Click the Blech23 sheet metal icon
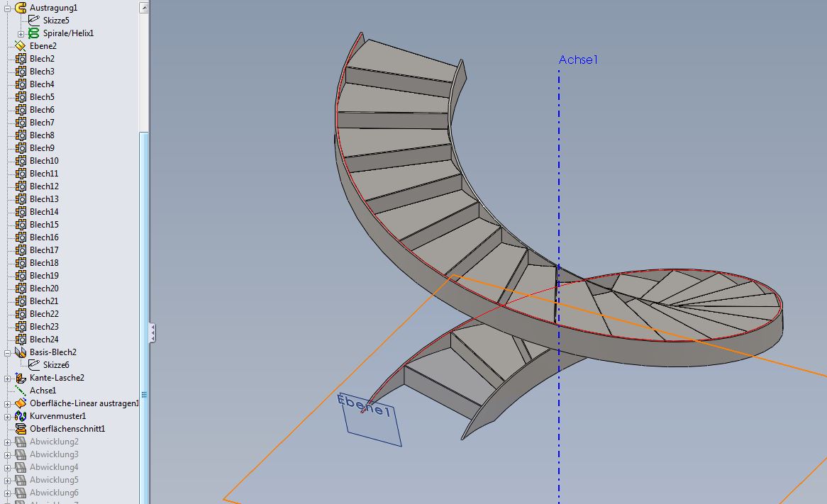Image resolution: width=827 pixels, height=504 pixels. tap(21, 326)
